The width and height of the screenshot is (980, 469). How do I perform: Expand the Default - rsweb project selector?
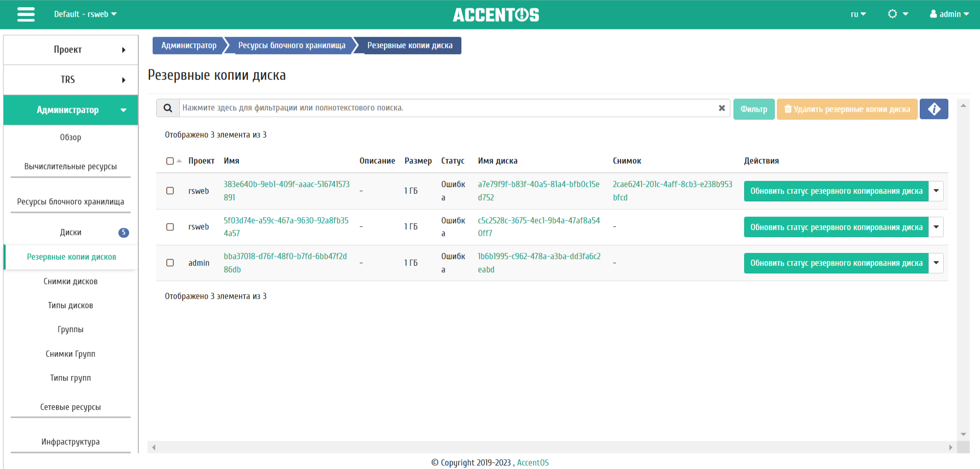85,14
